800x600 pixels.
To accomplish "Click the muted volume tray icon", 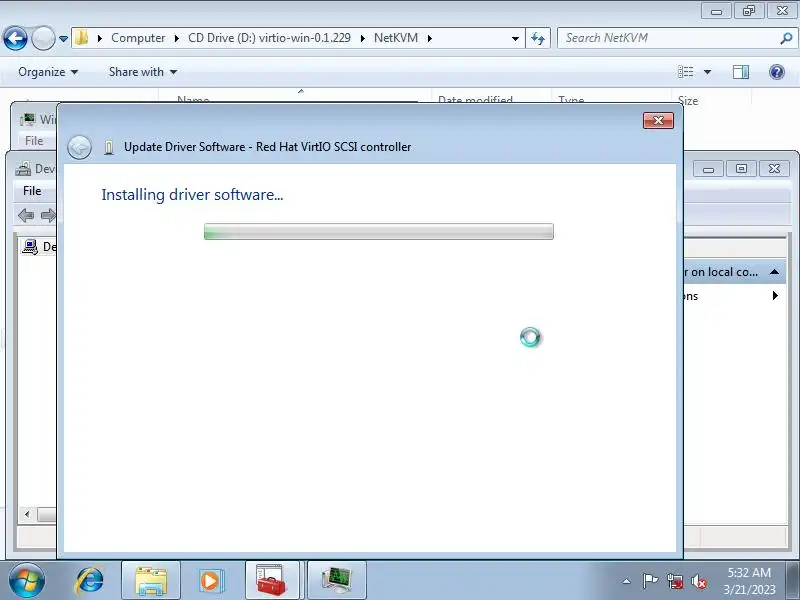I will coord(699,581).
